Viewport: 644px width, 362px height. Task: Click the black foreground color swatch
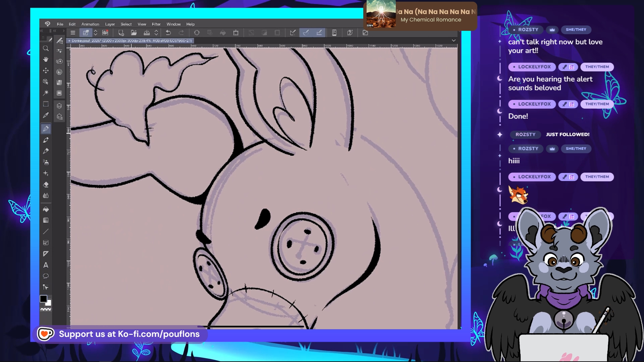click(x=43, y=299)
